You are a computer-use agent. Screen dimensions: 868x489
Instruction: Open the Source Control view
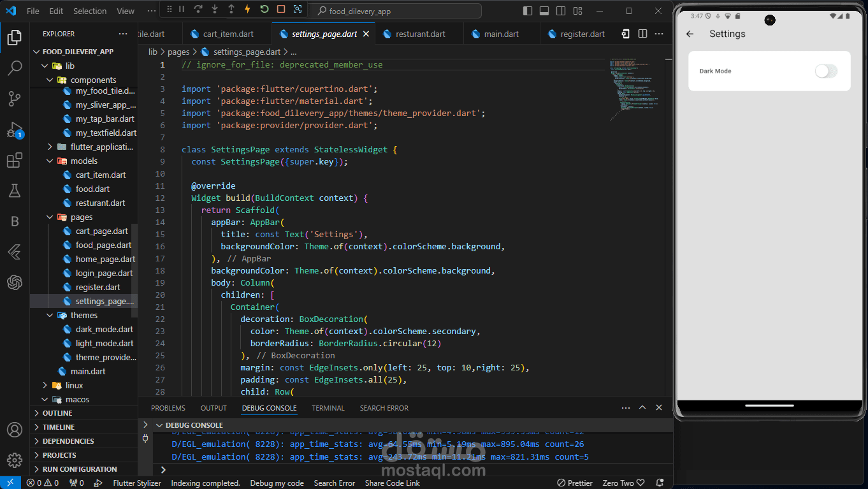[14, 98]
